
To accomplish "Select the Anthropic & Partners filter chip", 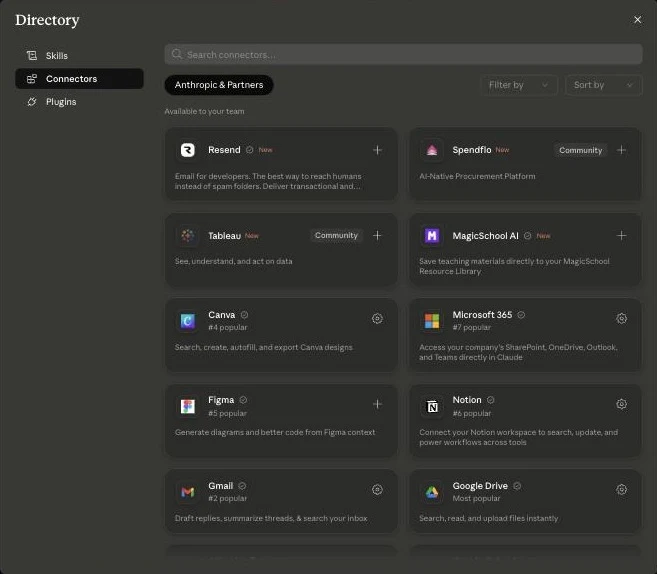I will coord(219,85).
